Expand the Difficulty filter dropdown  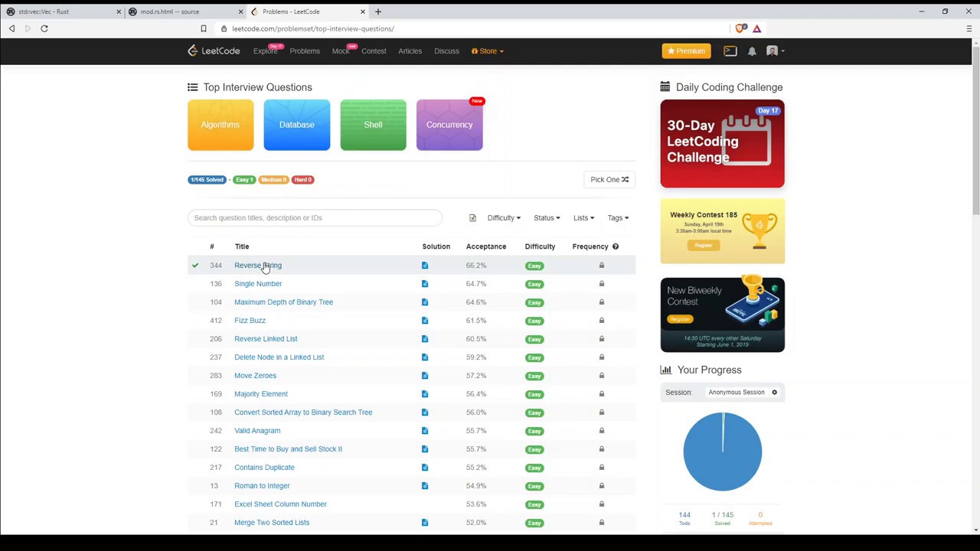tap(504, 218)
